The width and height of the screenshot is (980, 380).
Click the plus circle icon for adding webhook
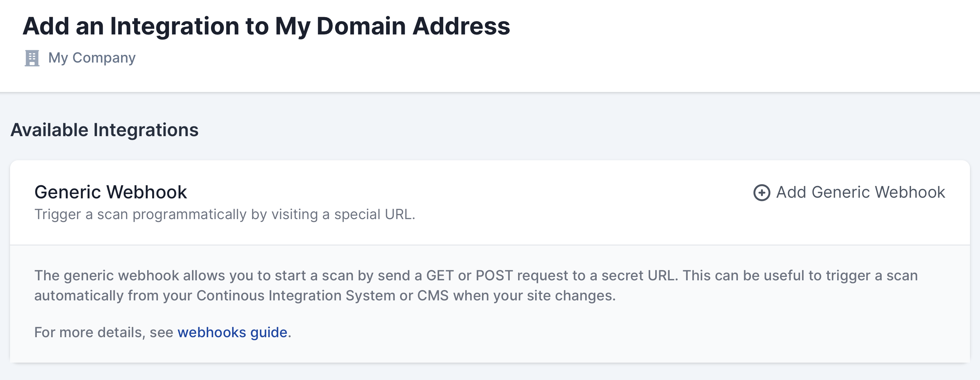(x=762, y=192)
